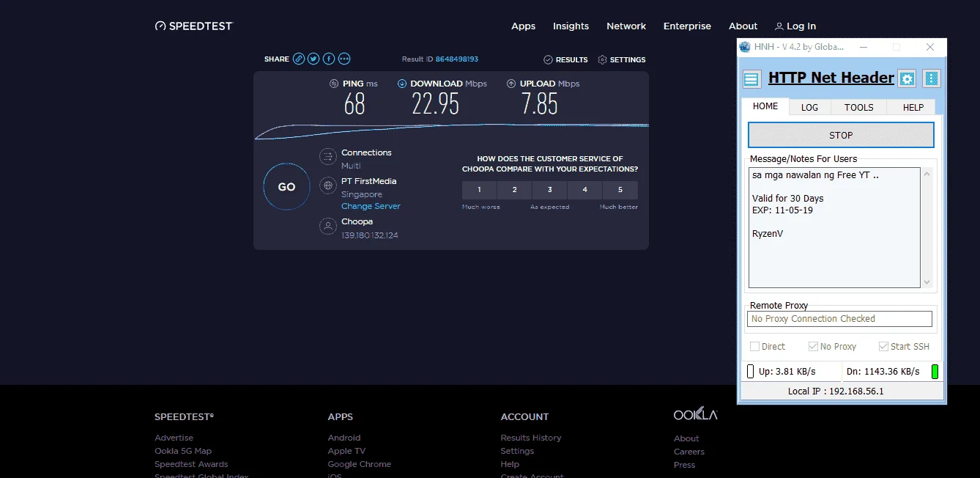Click the STOP button
This screenshot has width=980, height=478.
pos(841,135)
